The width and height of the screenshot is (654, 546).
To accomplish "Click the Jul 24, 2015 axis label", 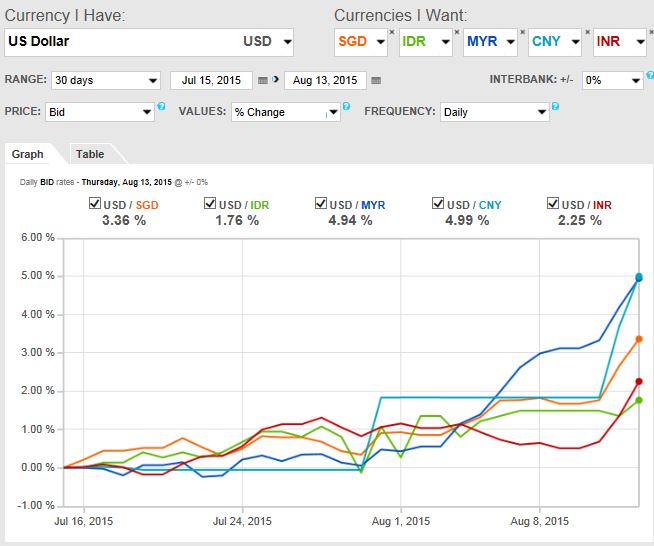I will tap(242, 521).
